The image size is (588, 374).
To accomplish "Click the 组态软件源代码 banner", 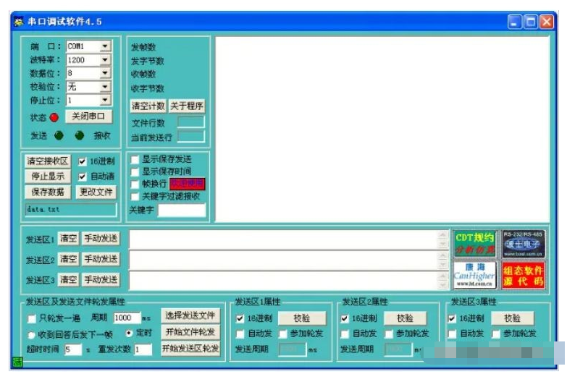I will point(524,275).
